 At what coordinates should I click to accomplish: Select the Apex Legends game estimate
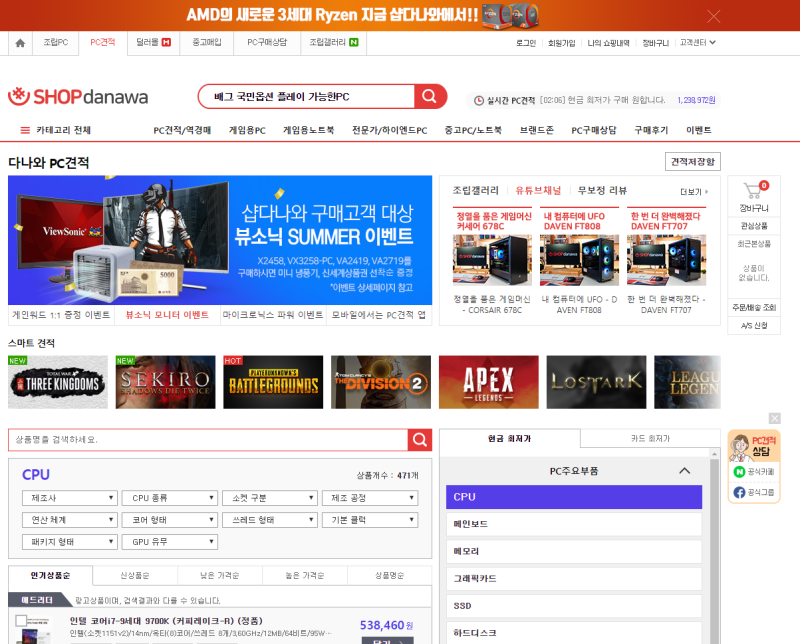(x=489, y=382)
